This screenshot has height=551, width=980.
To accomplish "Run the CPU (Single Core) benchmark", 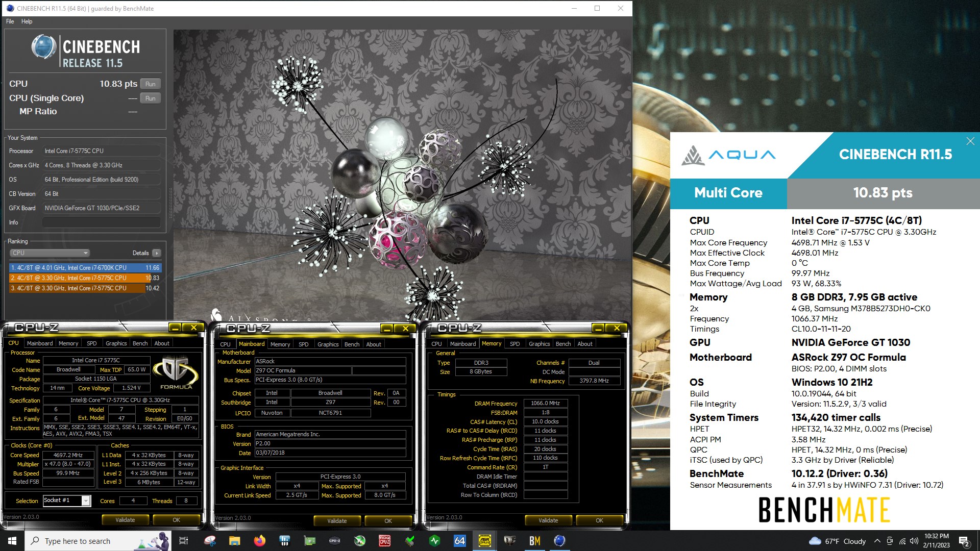I will pos(150,98).
